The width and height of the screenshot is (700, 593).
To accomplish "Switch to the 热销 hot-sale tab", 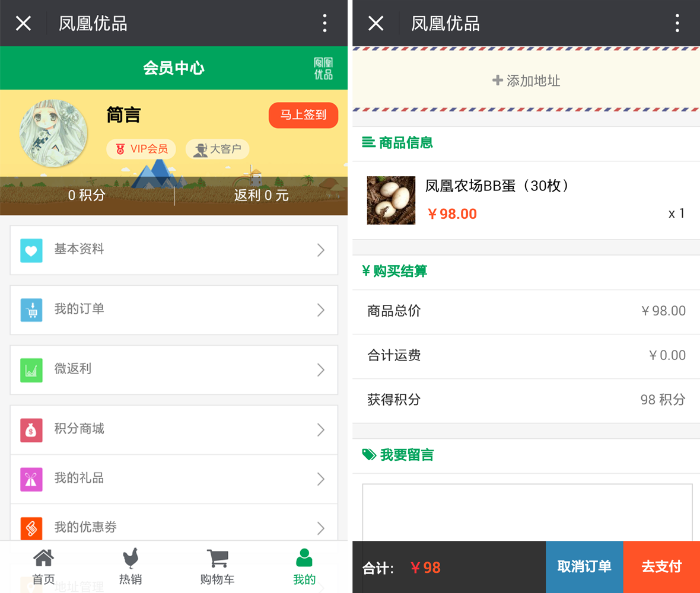I will 131,567.
